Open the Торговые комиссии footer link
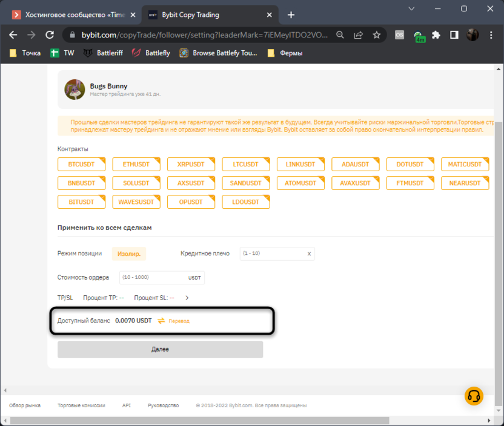Screen dimensions: 504x426 81,405
